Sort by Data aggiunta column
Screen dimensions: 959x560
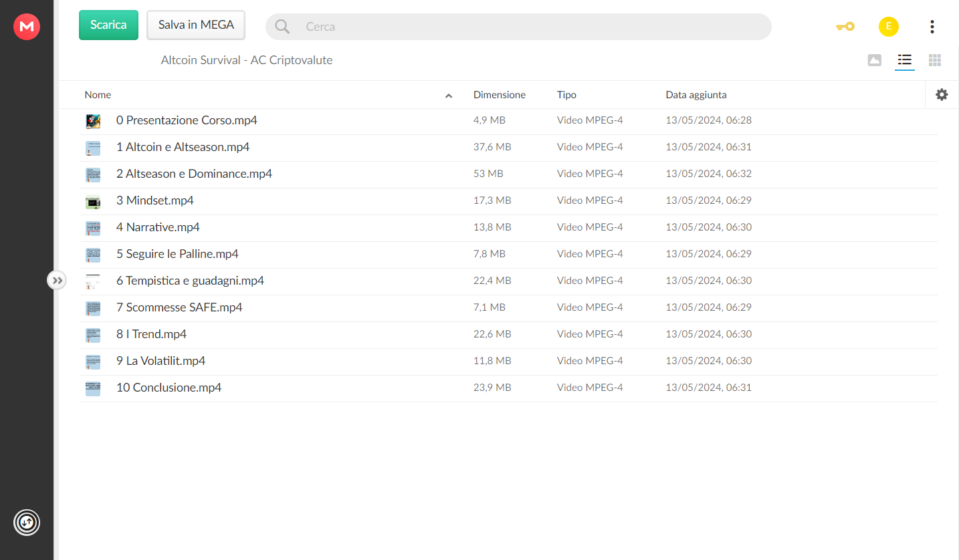click(696, 95)
